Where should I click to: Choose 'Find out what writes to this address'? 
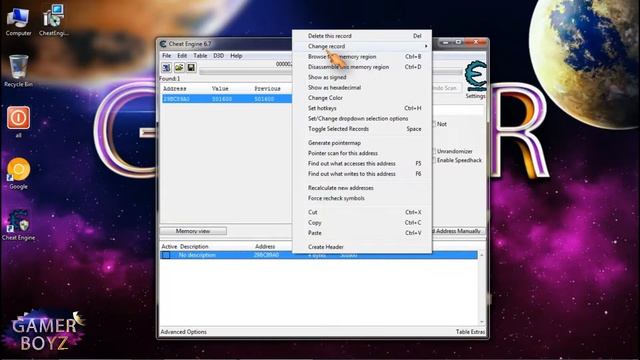pos(362,173)
